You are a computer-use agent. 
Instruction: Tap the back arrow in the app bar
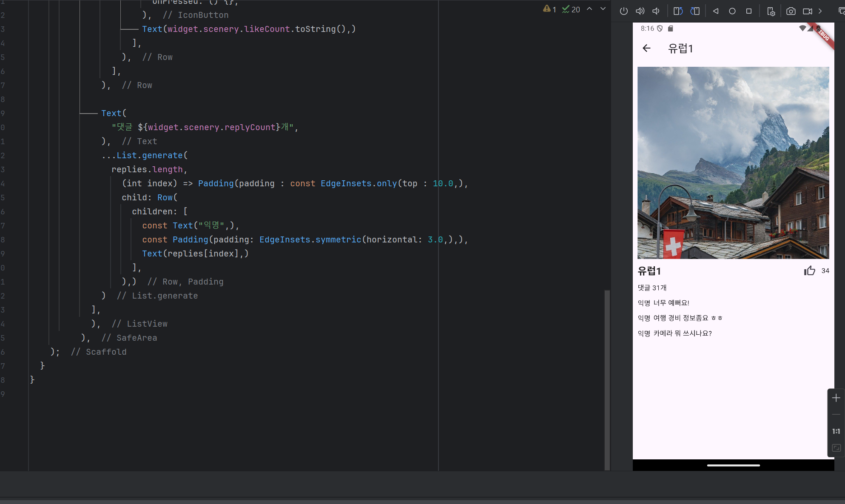(646, 48)
